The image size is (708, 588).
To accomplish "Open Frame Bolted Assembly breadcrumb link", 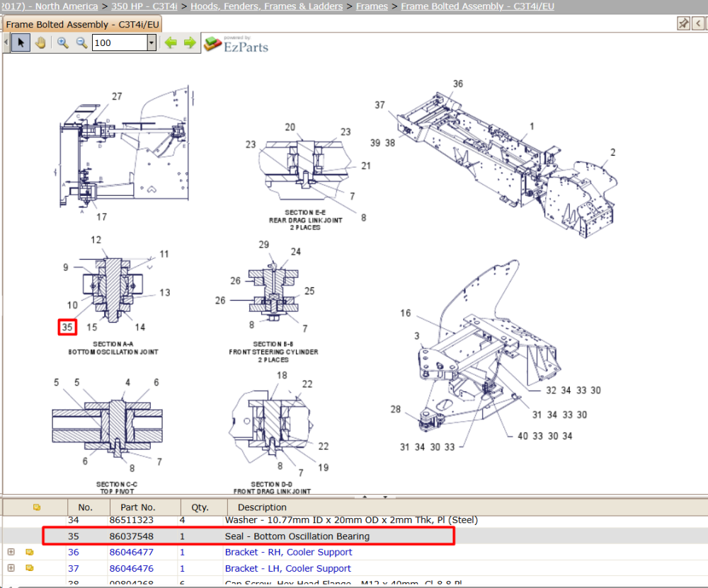I will [477, 6].
